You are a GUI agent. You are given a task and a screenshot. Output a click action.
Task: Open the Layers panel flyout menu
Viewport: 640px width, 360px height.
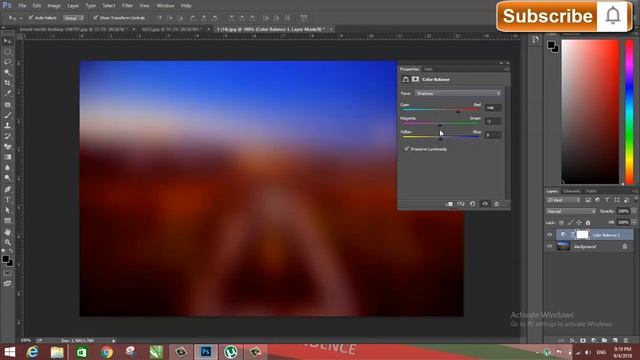click(636, 191)
